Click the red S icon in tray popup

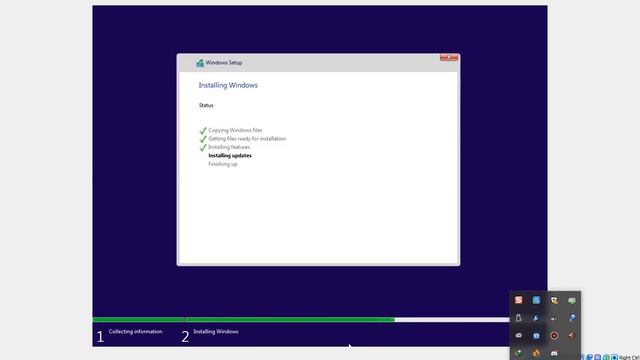pyautogui.click(x=518, y=300)
